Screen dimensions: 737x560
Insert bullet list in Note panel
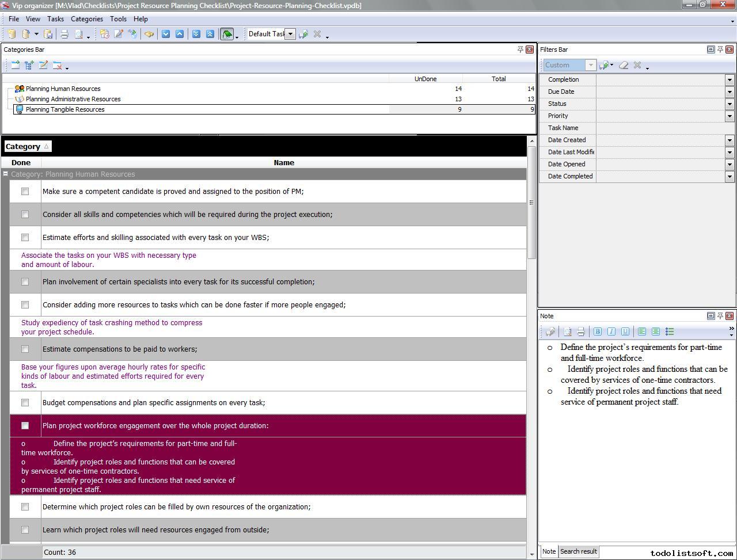coord(670,332)
